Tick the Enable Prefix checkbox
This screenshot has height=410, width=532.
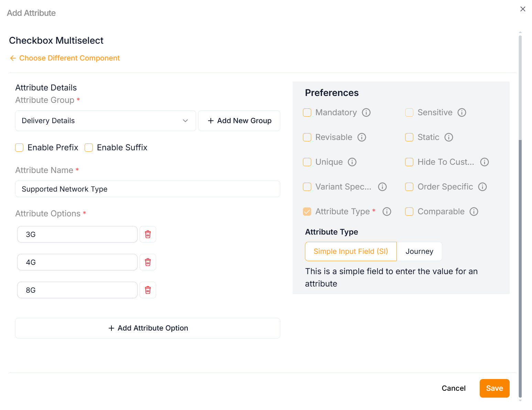coord(20,148)
